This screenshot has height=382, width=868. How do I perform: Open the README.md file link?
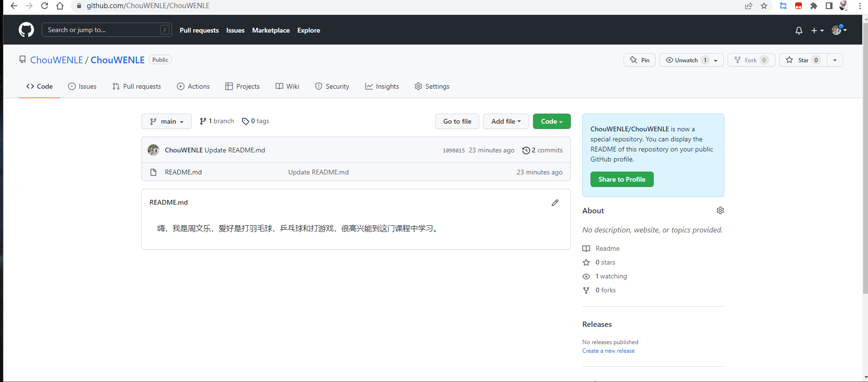(x=183, y=172)
